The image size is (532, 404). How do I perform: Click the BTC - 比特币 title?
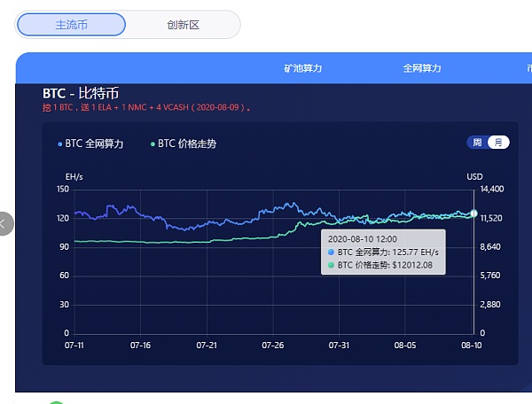tap(81, 93)
